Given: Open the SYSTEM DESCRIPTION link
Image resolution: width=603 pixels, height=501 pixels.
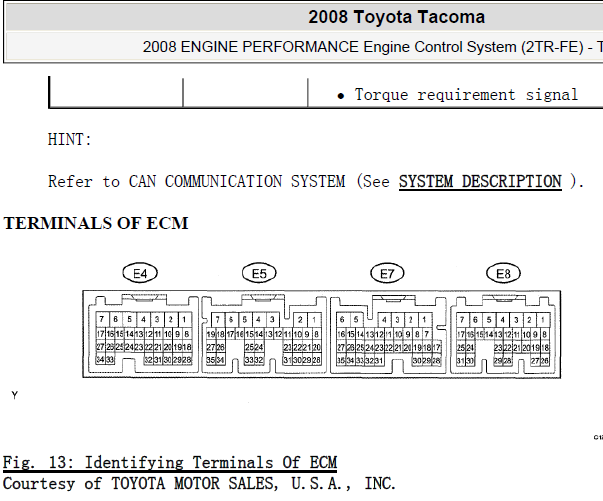Looking at the screenshot, I should pos(480,181).
